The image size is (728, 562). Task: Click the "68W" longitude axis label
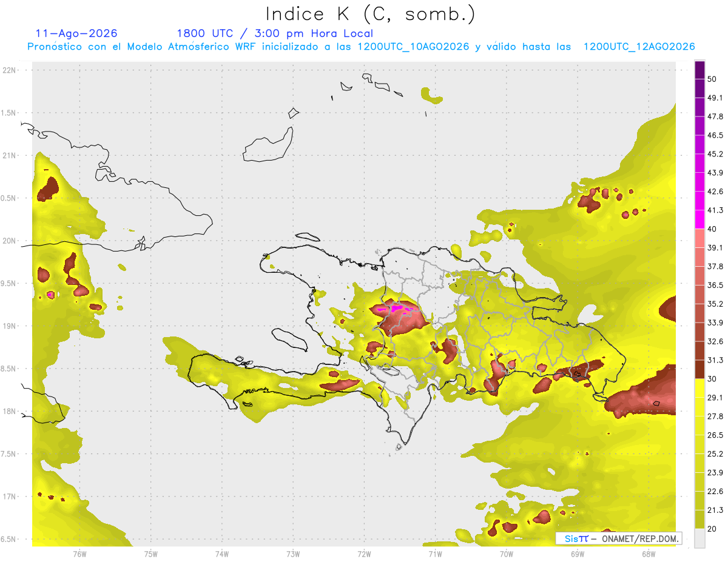pos(648,554)
